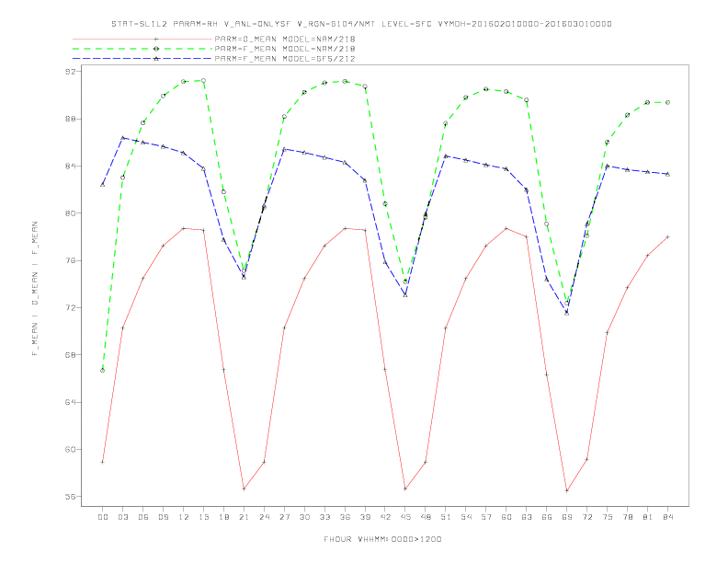The image size is (728, 563).
Task: Select the blue legend entry PARM=F_MEAN MODEL=GFS/212
Action: pyautogui.click(x=285, y=59)
